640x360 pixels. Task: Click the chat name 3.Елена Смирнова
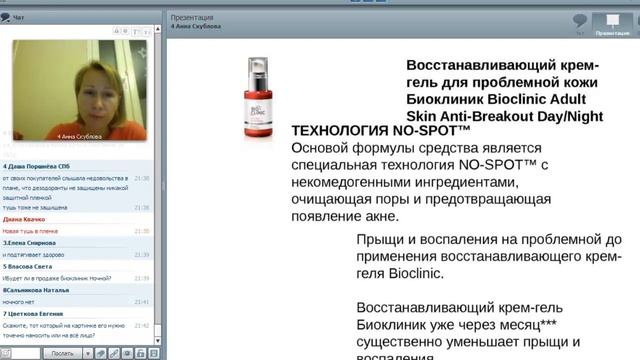(29, 243)
